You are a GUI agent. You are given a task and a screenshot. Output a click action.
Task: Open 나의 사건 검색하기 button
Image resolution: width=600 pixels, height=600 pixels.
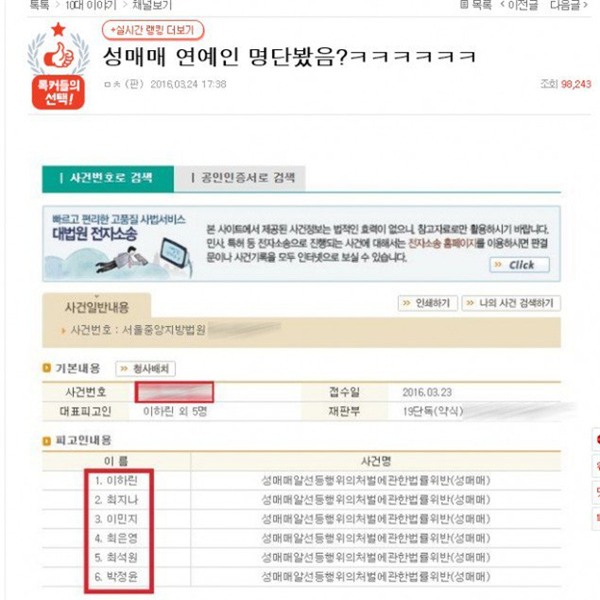(x=511, y=303)
